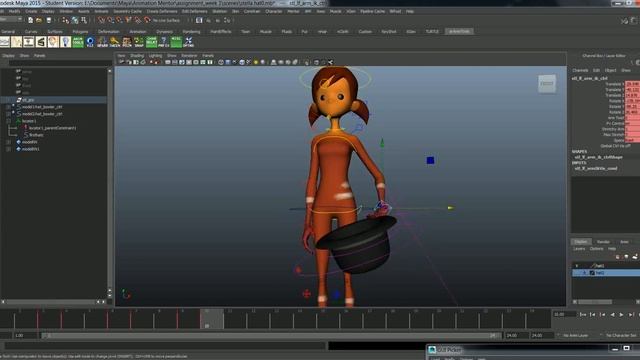640x360 pixels.
Task: Click the play forward button
Action: click(621, 315)
